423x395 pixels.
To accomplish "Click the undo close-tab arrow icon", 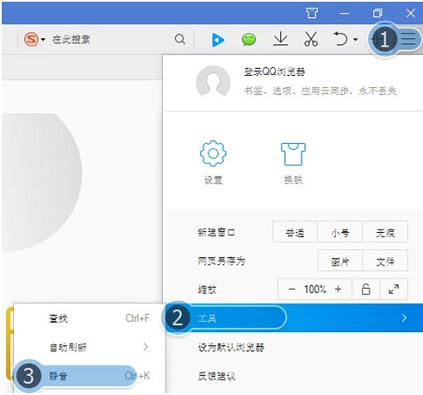I will tap(341, 39).
